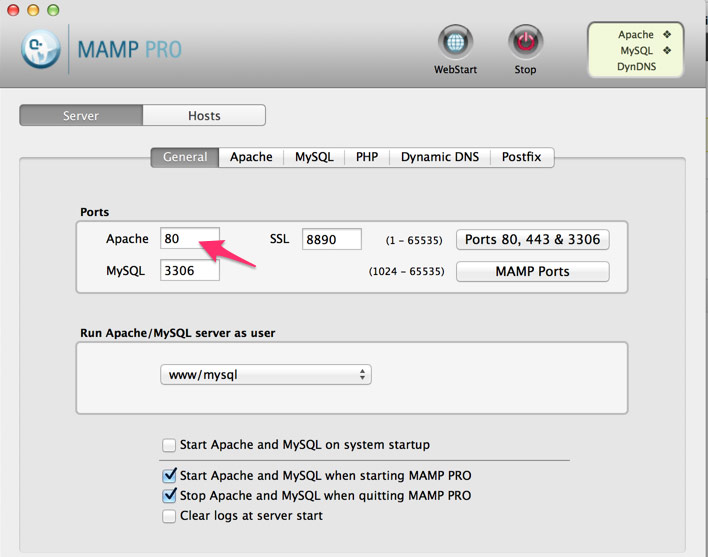Click the SSL port field showing 8890
Viewport: 708px width, 557px height.
coord(332,239)
